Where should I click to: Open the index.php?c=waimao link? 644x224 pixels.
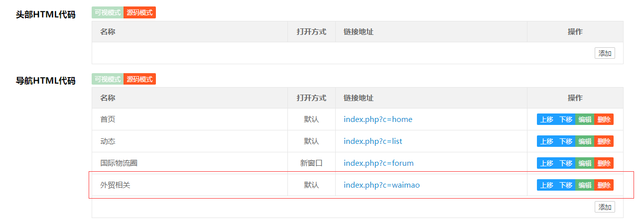(382, 185)
